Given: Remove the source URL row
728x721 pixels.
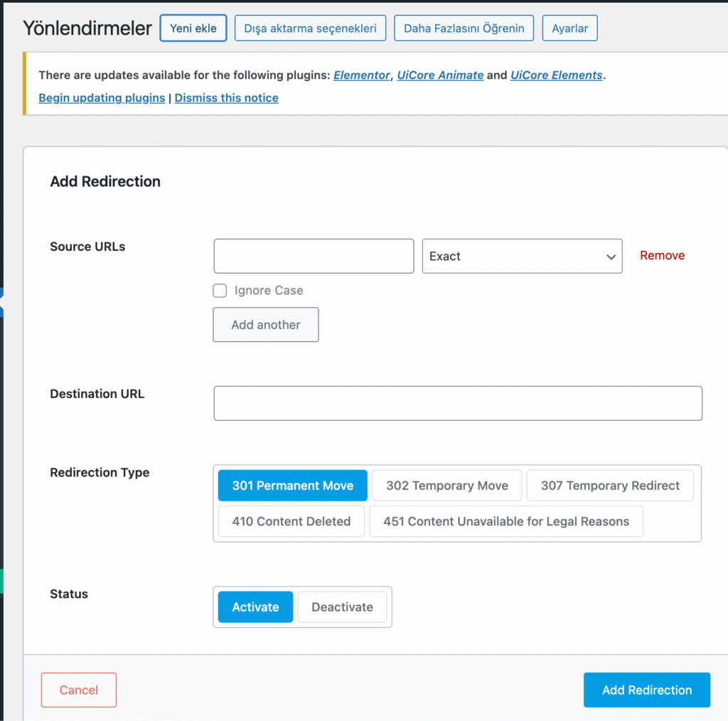Looking at the screenshot, I should tap(662, 256).
